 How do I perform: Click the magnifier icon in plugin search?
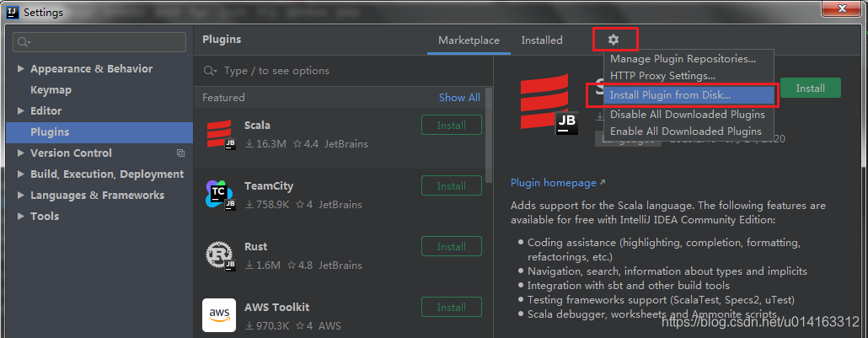(211, 71)
